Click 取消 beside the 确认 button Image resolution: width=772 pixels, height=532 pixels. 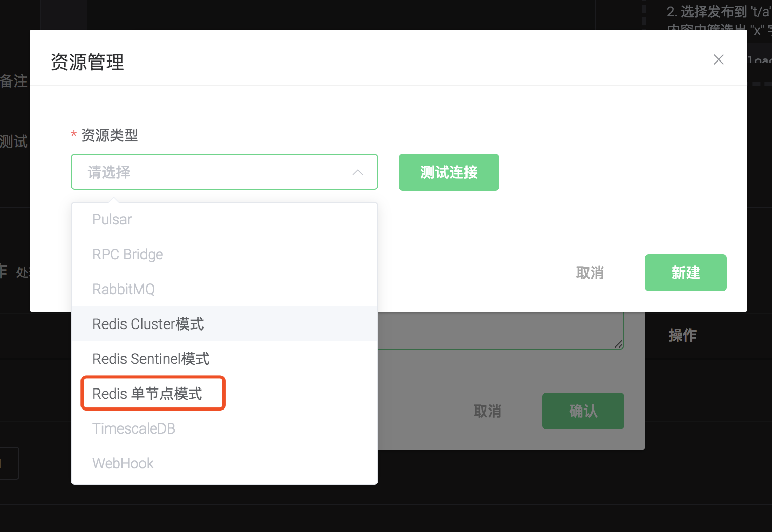click(487, 411)
